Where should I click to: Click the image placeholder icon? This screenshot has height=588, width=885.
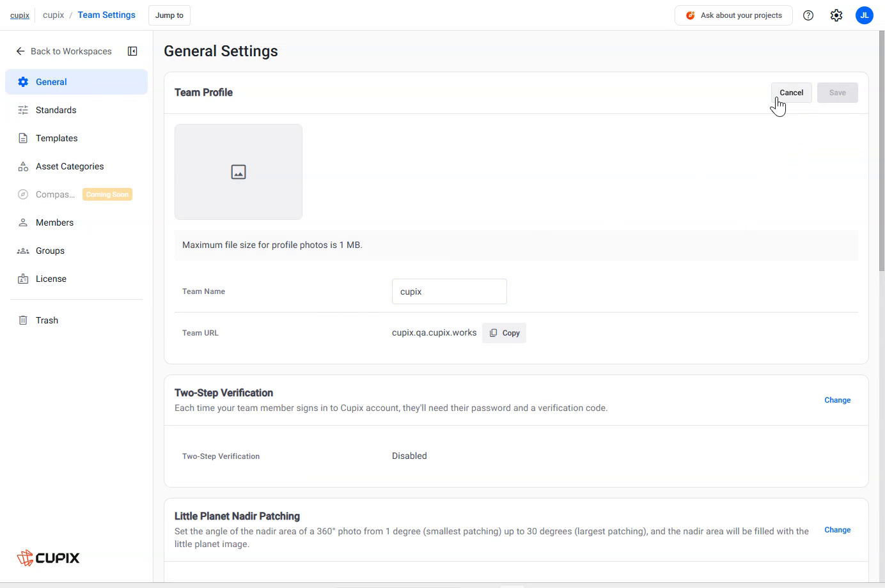[239, 172]
